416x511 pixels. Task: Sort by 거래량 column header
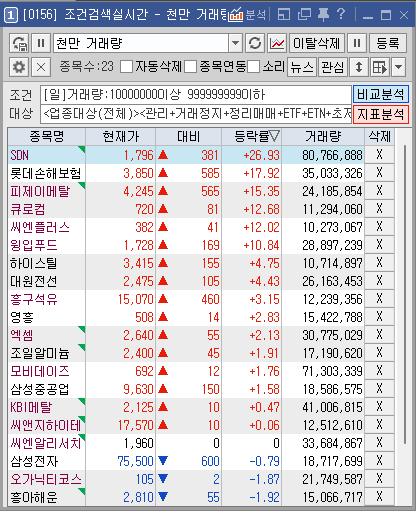[323, 137]
